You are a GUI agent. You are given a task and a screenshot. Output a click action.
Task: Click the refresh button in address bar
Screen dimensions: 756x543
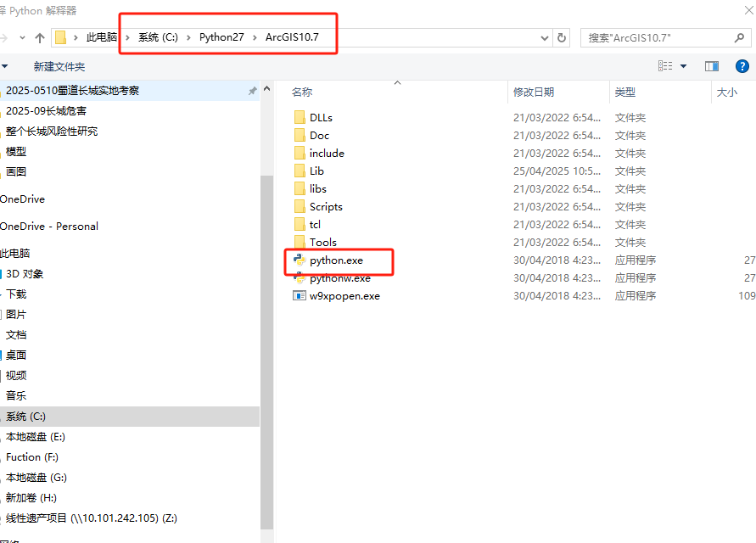(x=562, y=37)
